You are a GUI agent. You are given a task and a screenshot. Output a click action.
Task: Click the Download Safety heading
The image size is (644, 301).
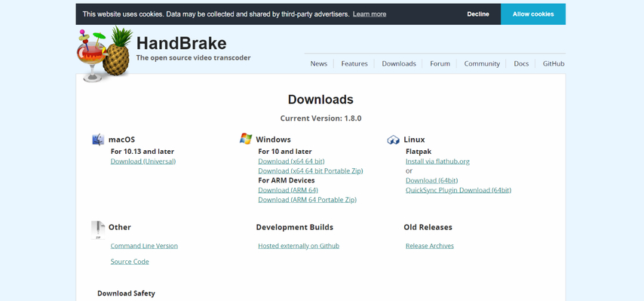[x=126, y=293]
